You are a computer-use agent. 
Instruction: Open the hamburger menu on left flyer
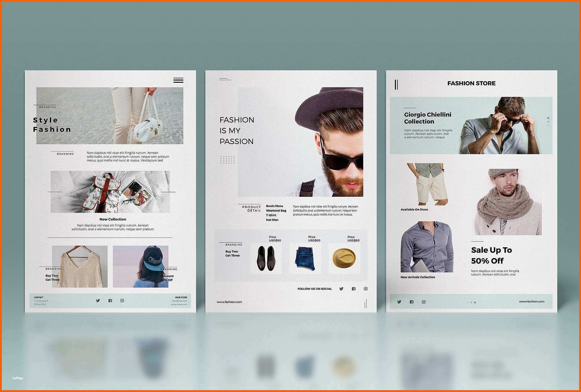pyautogui.click(x=178, y=80)
